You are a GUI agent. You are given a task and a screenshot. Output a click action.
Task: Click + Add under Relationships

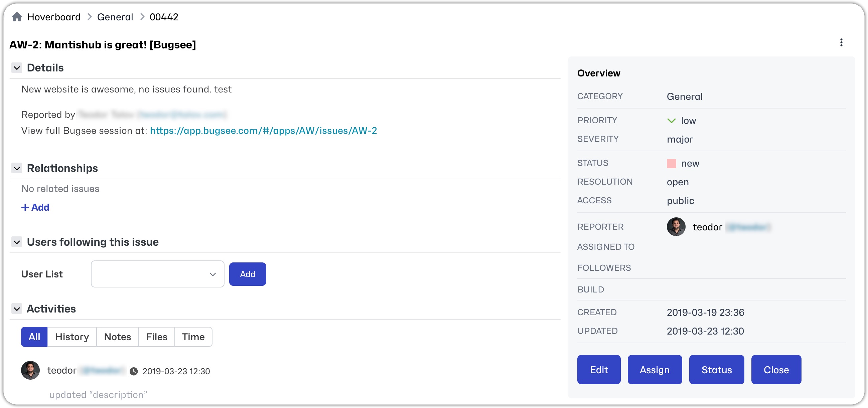35,207
